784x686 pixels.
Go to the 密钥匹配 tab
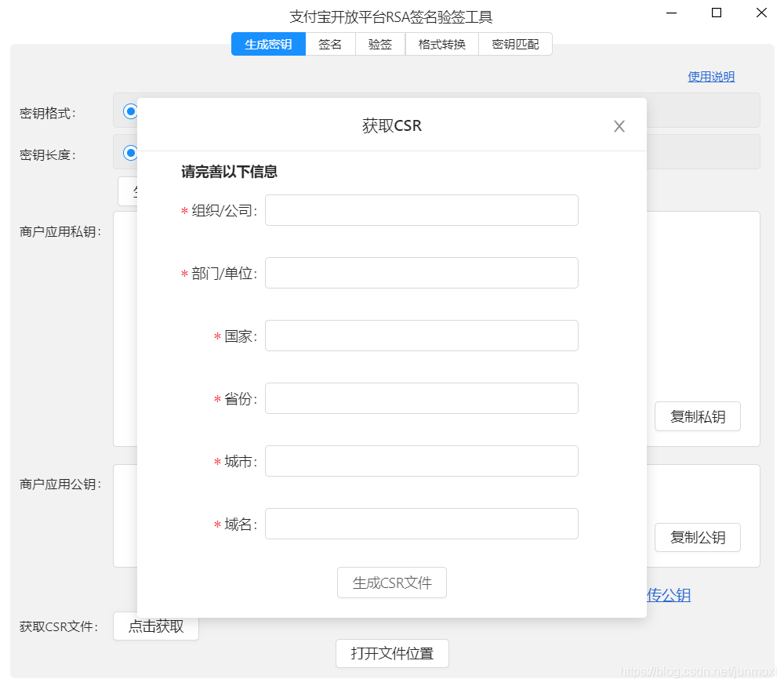[515, 45]
